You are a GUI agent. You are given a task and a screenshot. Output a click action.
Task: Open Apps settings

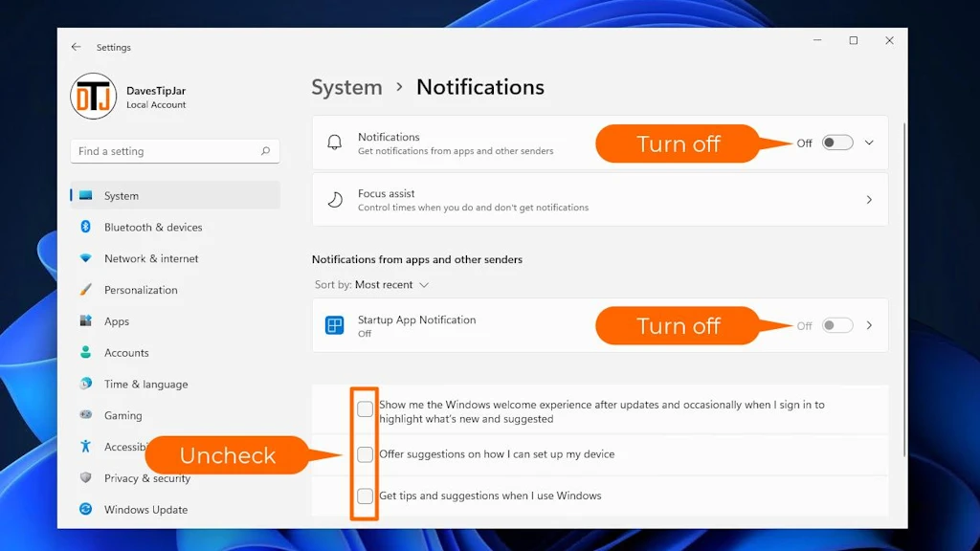tap(175, 320)
